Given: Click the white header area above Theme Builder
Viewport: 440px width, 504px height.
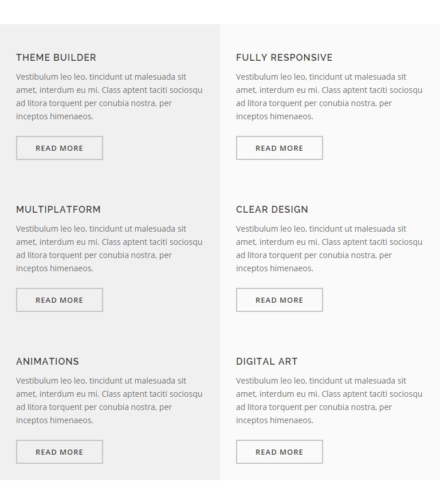Looking at the screenshot, I should (x=220, y=12).
